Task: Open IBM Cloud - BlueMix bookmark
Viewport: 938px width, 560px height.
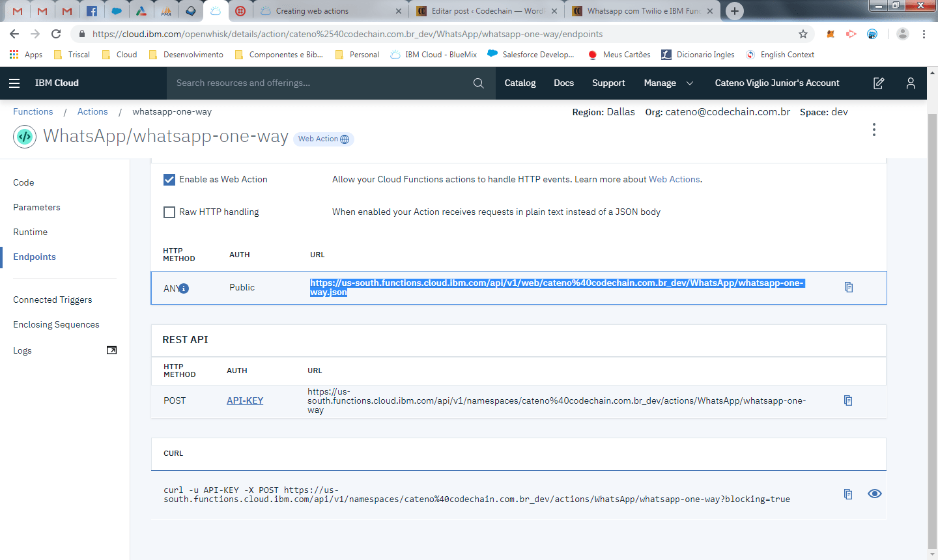Action: pyautogui.click(x=434, y=55)
